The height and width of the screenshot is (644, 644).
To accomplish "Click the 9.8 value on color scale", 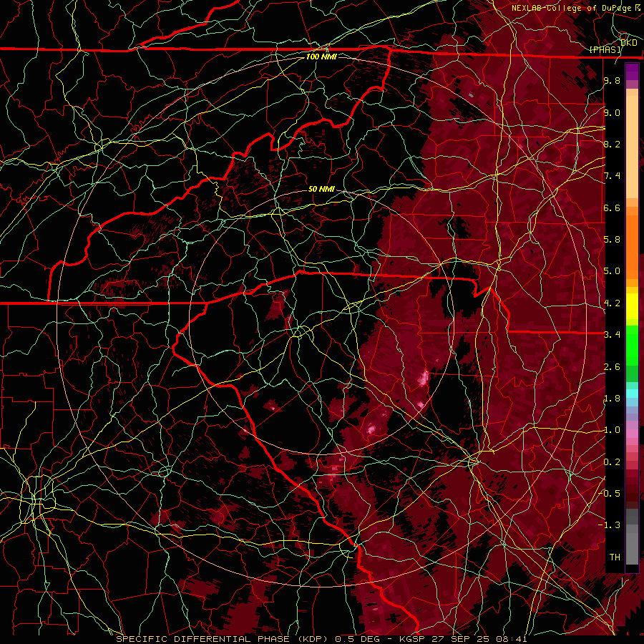I will click(x=612, y=81).
